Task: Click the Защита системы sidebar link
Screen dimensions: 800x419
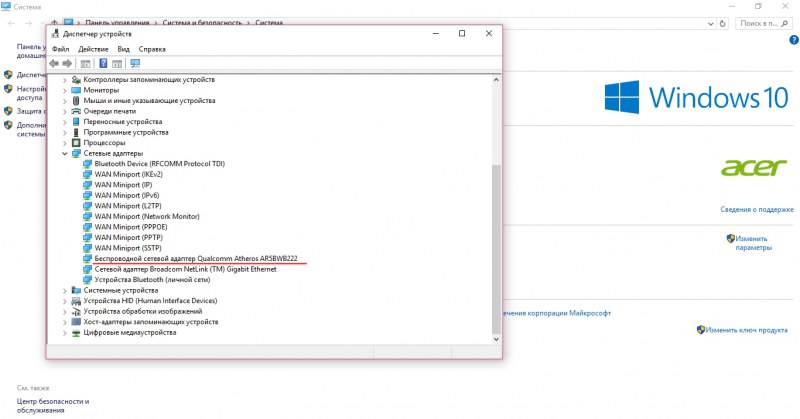Action: [31, 111]
